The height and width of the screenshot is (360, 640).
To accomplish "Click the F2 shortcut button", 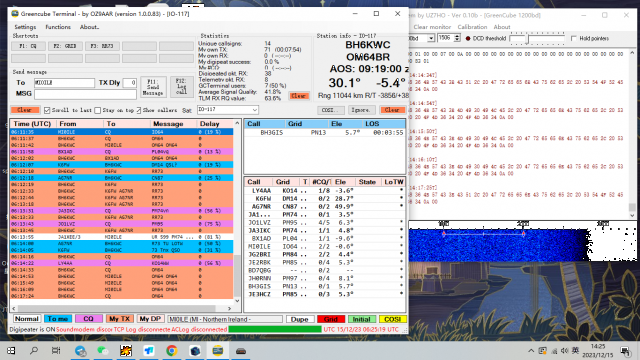I will pos(65,46).
